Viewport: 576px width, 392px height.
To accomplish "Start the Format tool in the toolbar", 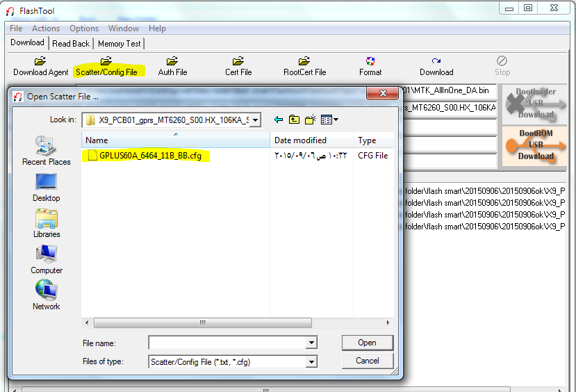I will pos(370,67).
